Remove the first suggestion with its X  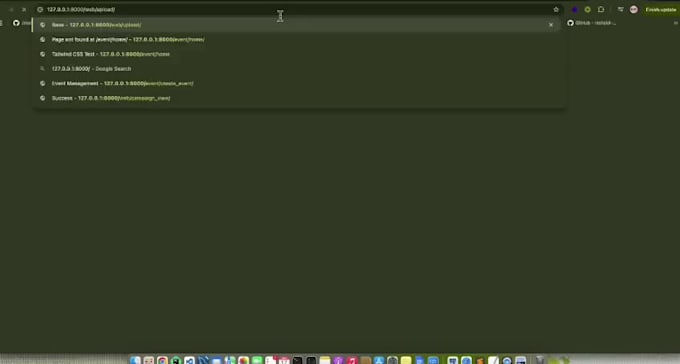(551, 25)
